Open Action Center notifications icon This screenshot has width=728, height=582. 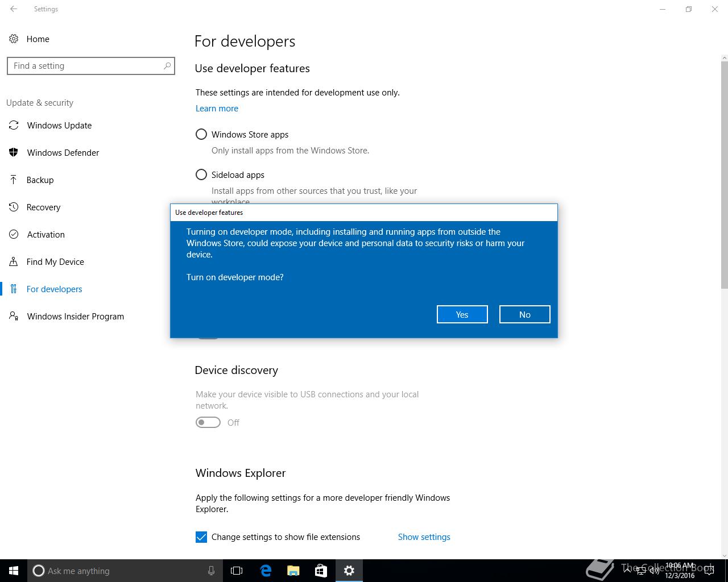click(x=709, y=571)
